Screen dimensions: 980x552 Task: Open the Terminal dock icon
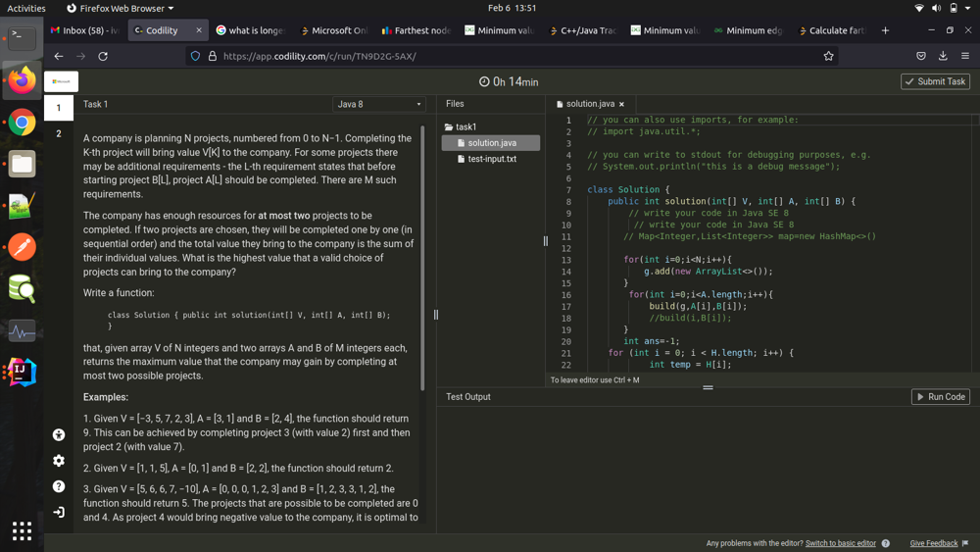[22, 38]
